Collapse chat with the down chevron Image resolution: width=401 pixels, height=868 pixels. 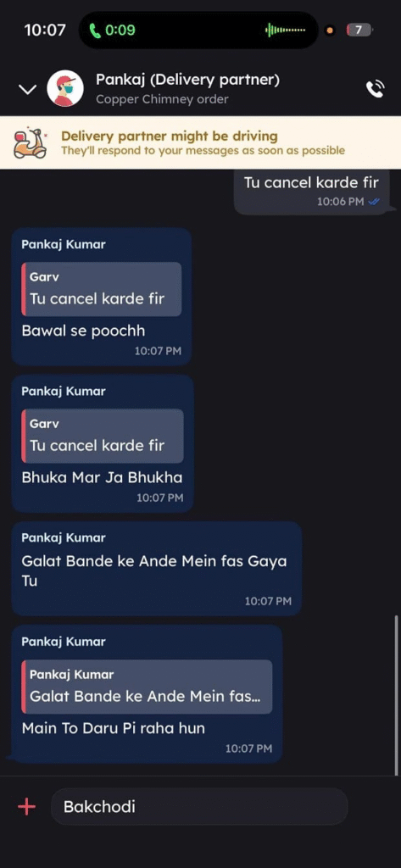28,90
